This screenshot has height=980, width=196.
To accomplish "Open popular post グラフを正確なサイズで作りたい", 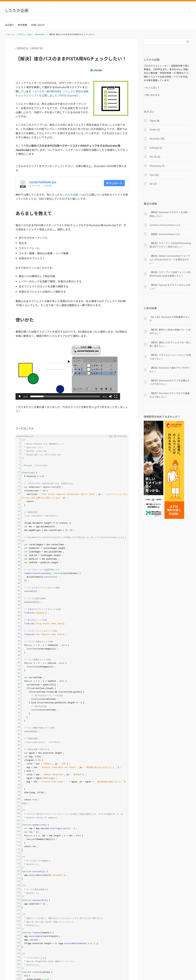I will pyautogui.click(x=170, y=382).
